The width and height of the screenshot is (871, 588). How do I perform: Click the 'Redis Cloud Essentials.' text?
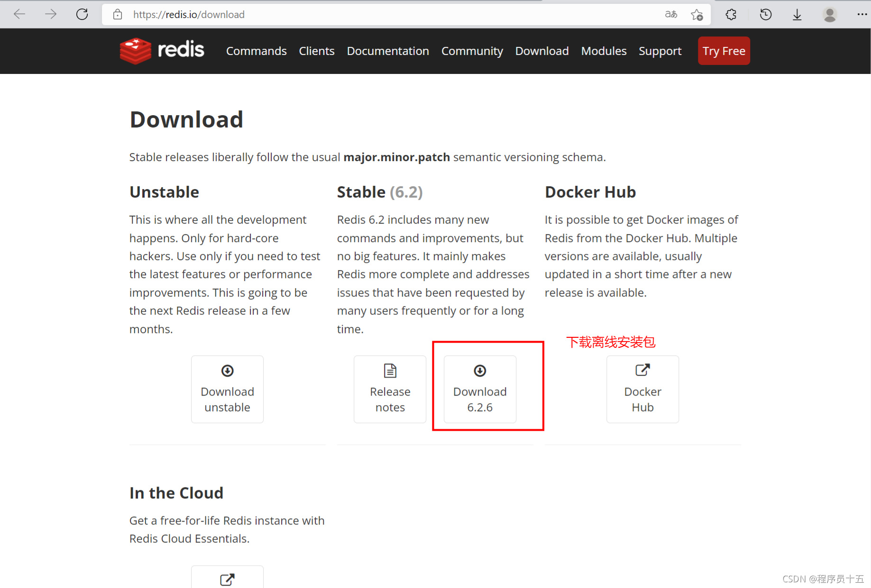[189, 539]
